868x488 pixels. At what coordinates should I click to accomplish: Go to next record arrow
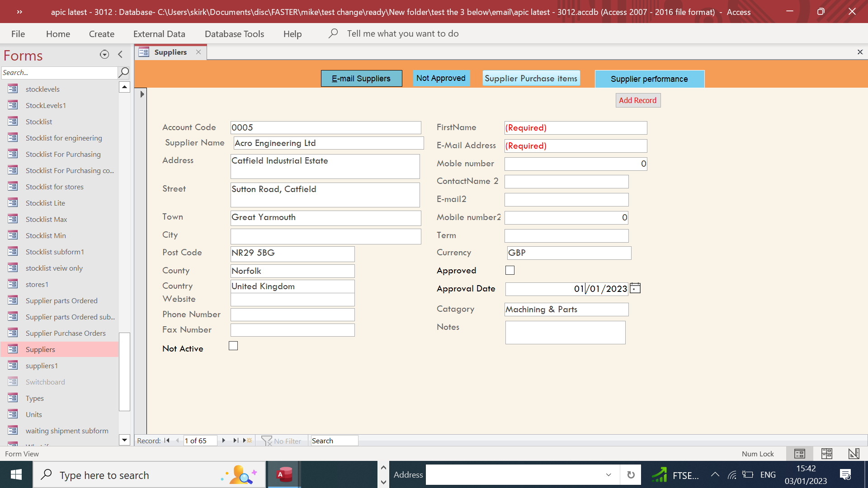(223, 441)
